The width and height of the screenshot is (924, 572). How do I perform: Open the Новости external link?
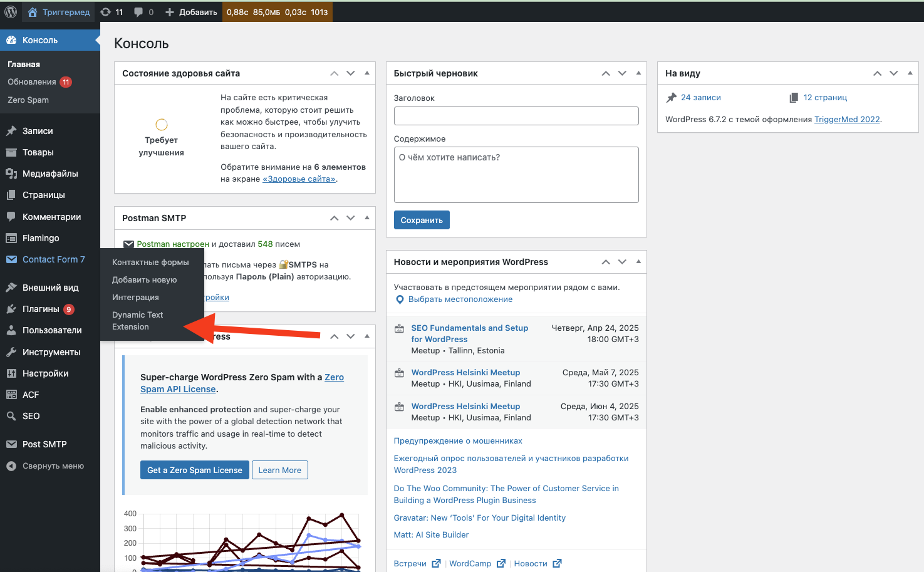(x=537, y=564)
